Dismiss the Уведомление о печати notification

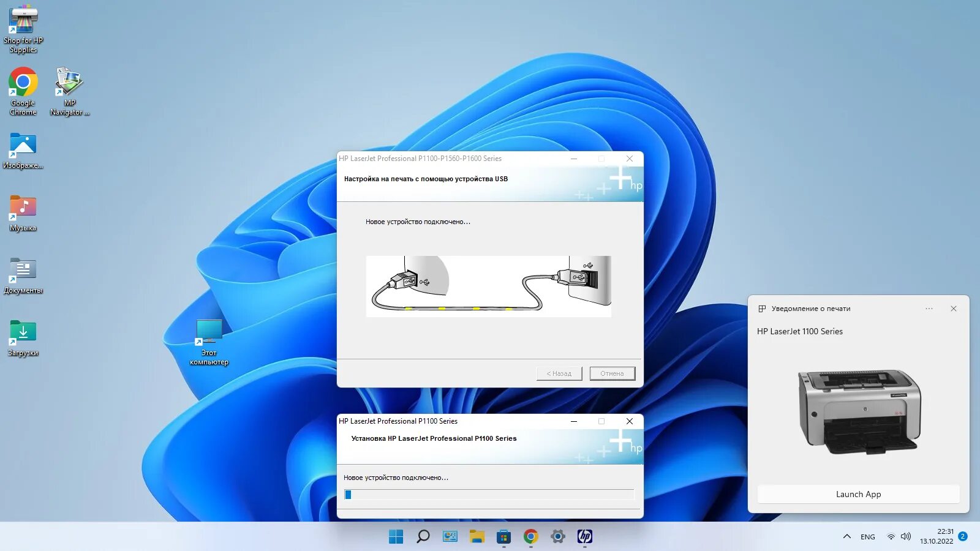coord(954,309)
